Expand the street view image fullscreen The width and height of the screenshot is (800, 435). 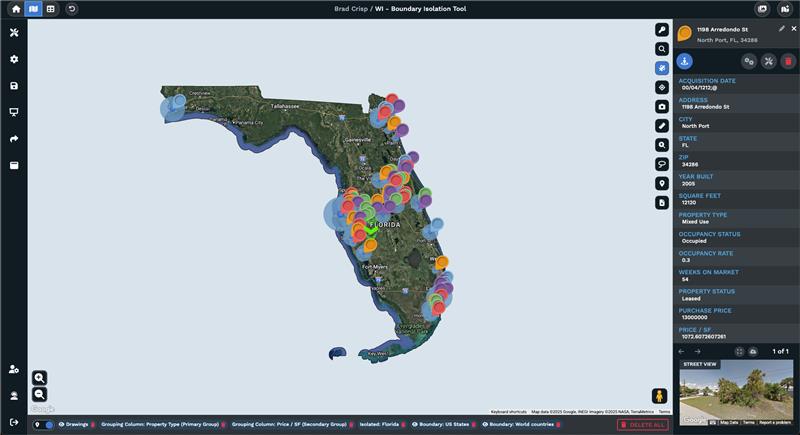click(740, 351)
